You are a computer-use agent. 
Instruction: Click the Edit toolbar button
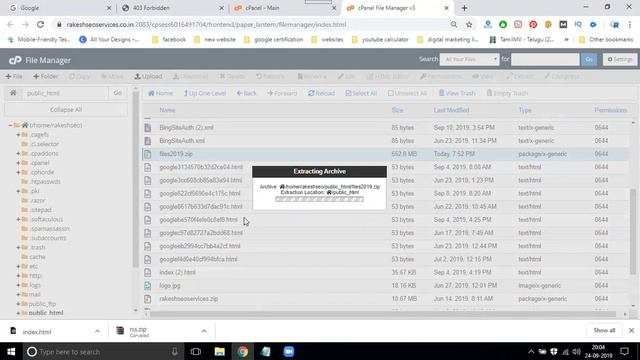347,76
